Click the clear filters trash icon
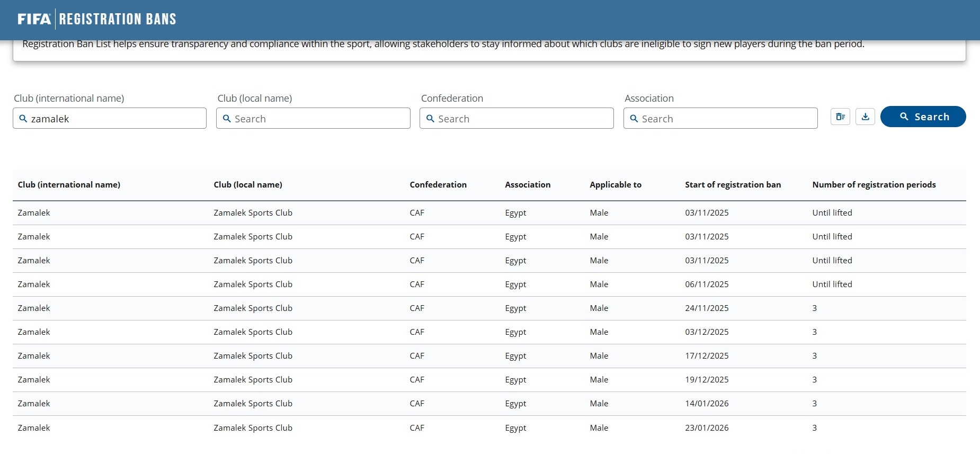 pos(840,117)
